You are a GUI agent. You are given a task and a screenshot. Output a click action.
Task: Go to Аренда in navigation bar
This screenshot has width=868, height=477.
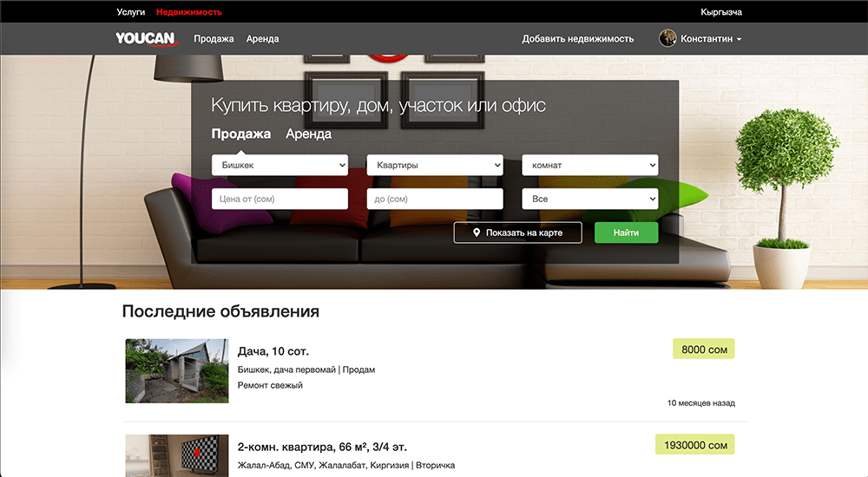262,39
